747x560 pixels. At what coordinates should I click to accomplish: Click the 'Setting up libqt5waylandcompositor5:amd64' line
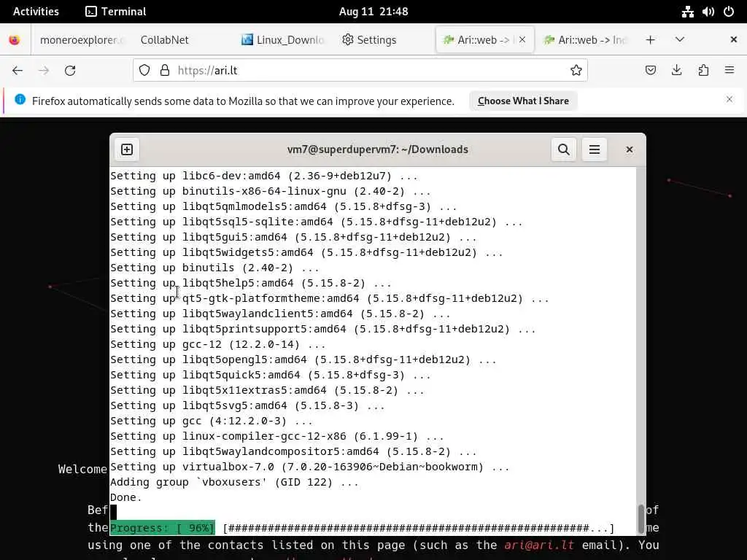coord(293,451)
